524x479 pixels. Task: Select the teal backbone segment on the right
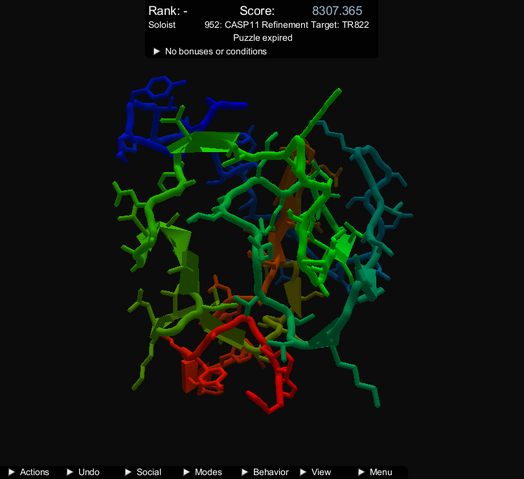[x=379, y=201]
